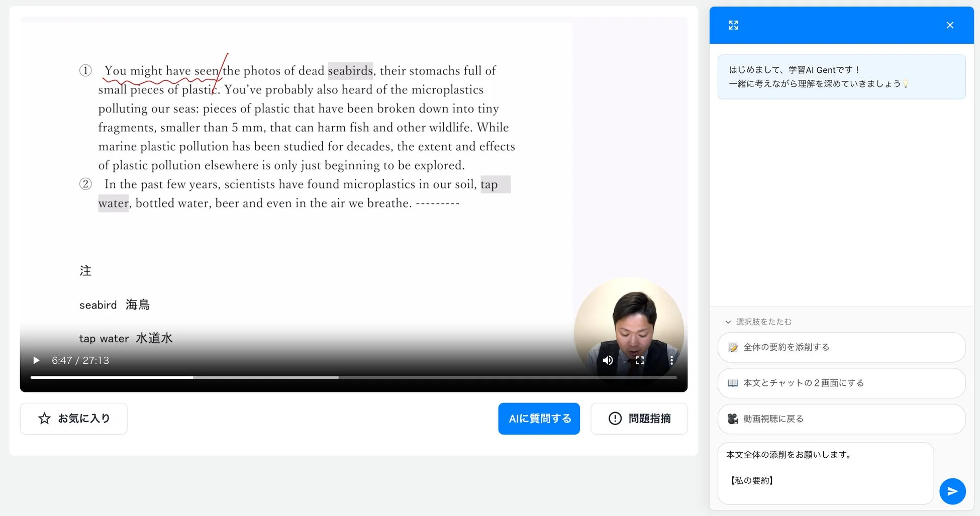The height and width of the screenshot is (516, 980).
Task: Choose 本文とチャットの２画面にする option
Action: click(x=842, y=383)
